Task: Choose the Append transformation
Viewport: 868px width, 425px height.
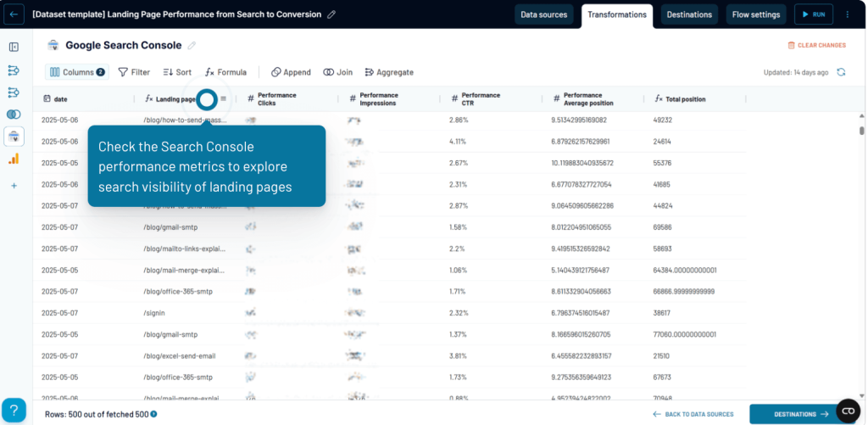Action: click(291, 72)
